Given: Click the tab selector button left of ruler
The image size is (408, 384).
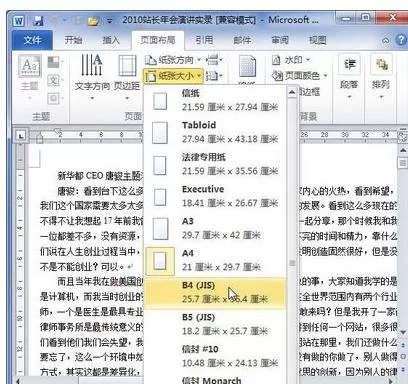Looking at the screenshot, I should (21, 136).
